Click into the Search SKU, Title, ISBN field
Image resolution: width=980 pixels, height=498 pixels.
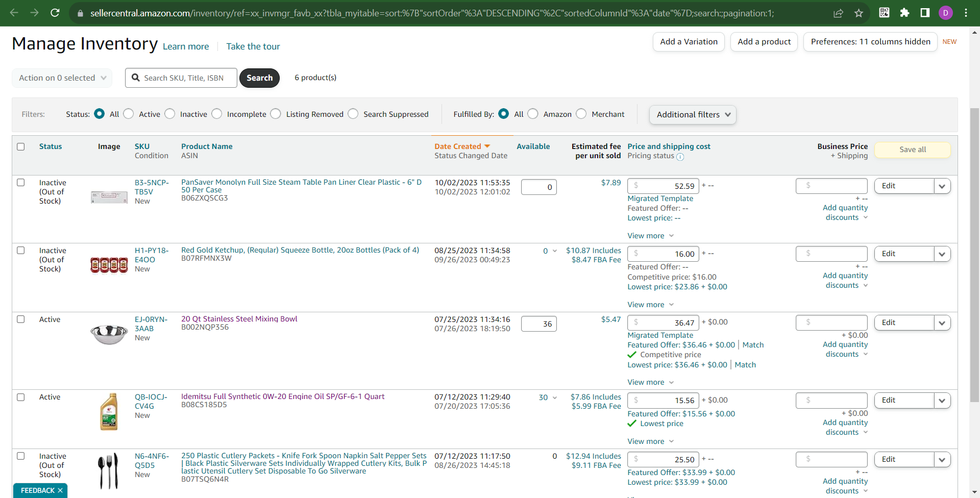(x=181, y=78)
